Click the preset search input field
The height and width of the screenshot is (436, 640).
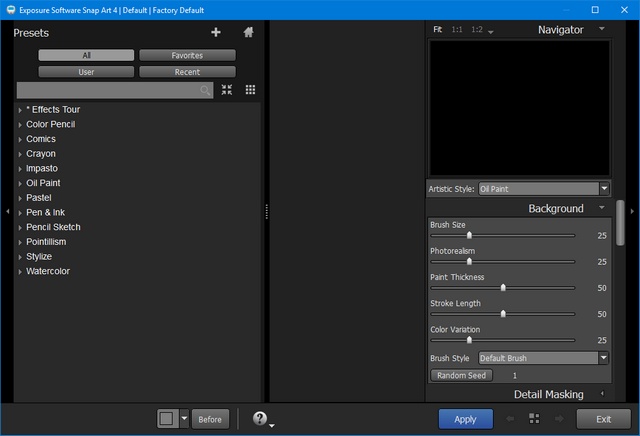(108, 90)
